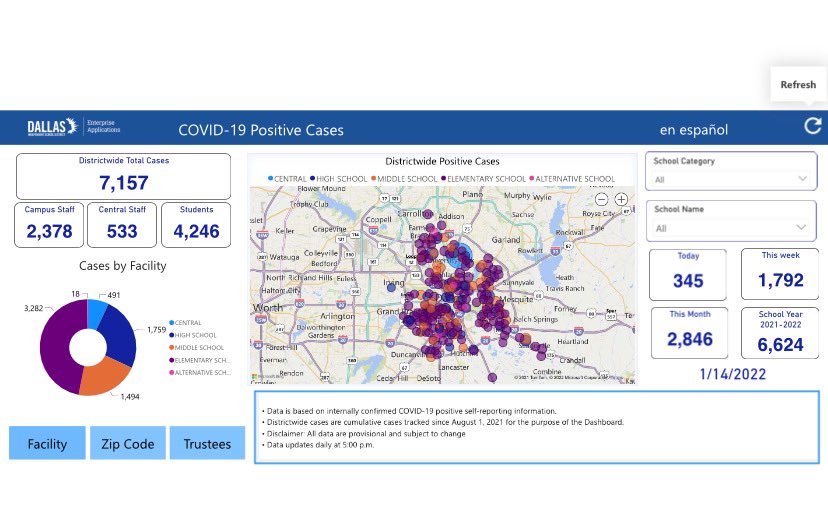Click ALTERNATIVE SCHOOL in the map legend
828x527 pixels.
pos(572,179)
